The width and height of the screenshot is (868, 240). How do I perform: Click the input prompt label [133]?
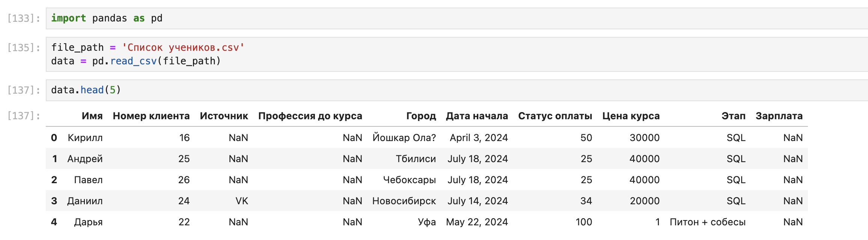24,18
